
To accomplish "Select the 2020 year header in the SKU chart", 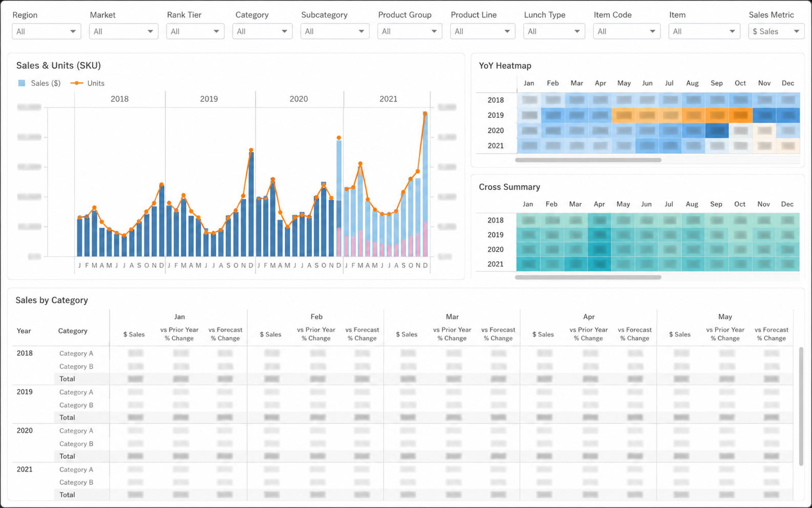I will click(298, 99).
